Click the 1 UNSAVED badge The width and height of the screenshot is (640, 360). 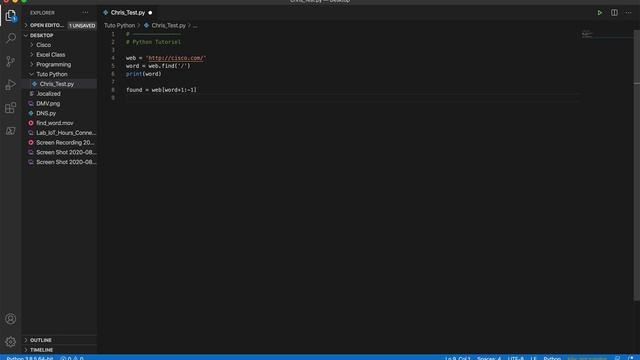click(82, 25)
